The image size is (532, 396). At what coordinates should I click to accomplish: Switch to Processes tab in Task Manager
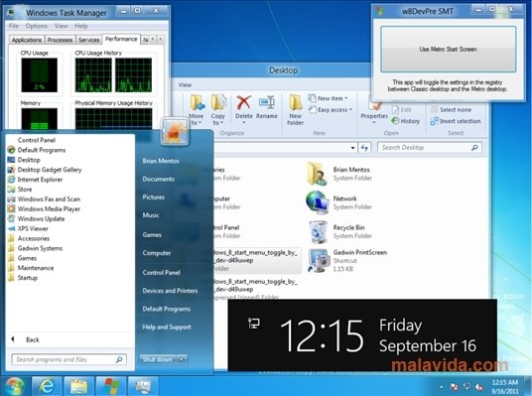click(60, 40)
